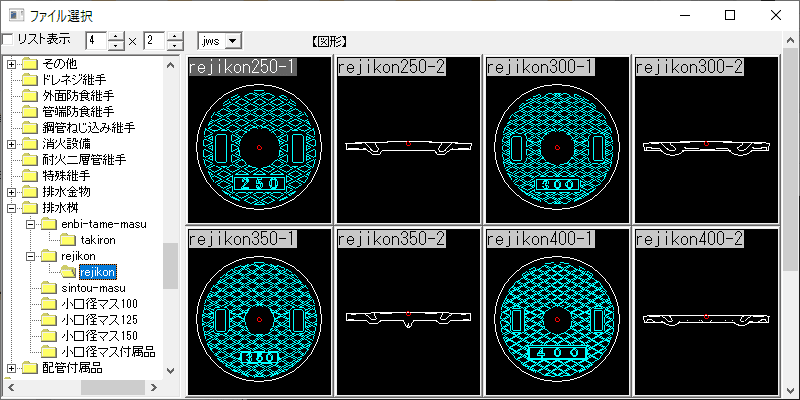Decrease the row count spinner showing 2
The image size is (800, 400).
175,46
